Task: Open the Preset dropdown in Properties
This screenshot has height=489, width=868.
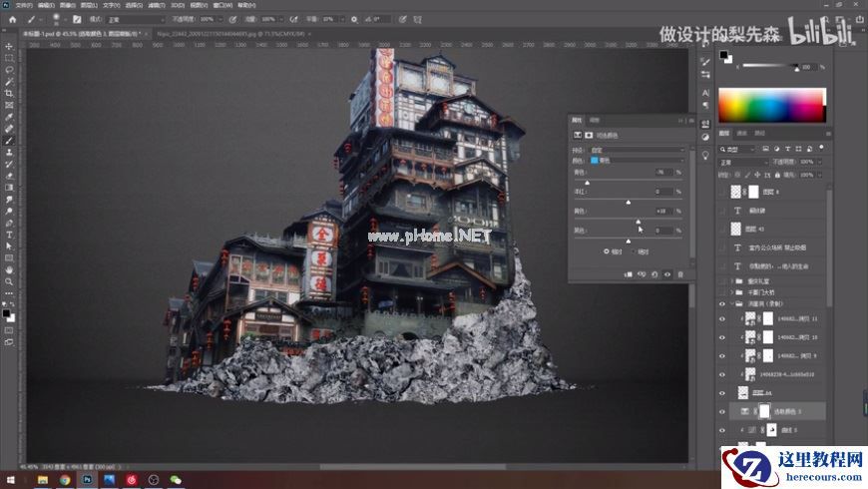Action: 637,150
